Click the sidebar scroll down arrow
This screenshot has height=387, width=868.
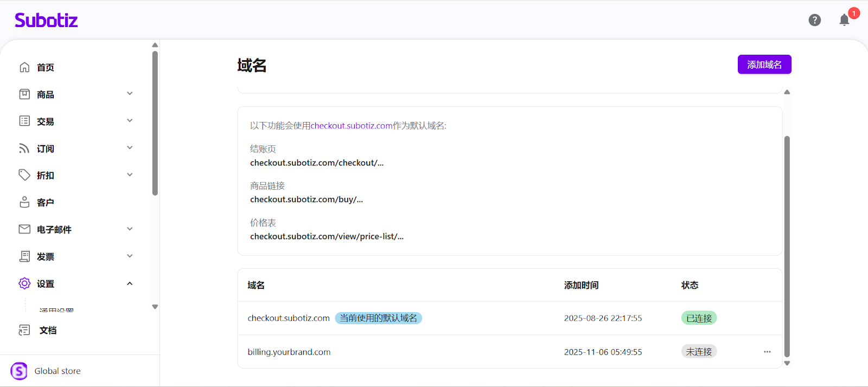155,307
